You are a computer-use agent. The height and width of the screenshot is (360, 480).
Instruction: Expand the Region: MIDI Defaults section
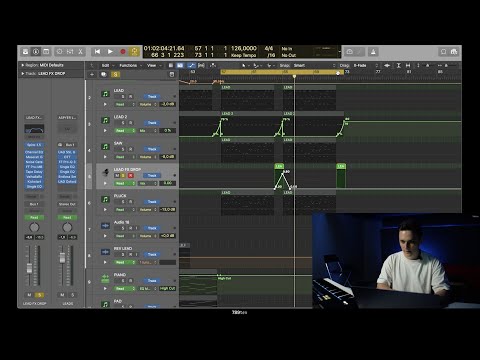[23, 65]
